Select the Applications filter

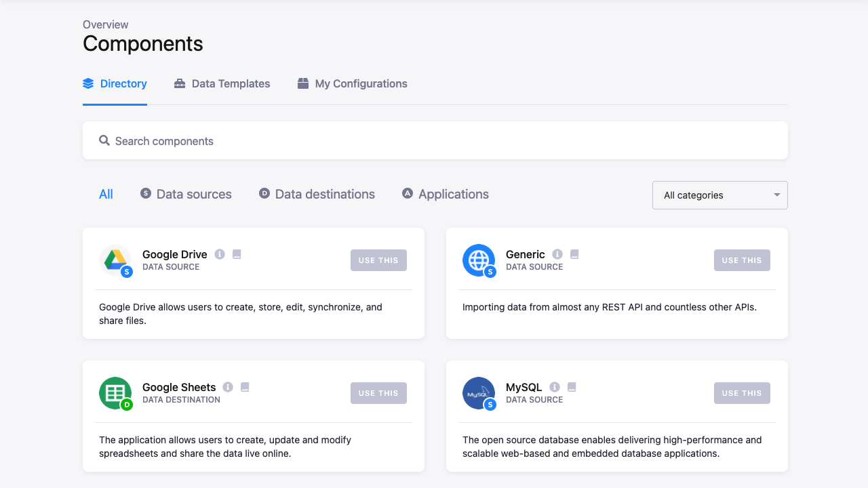(446, 194)
